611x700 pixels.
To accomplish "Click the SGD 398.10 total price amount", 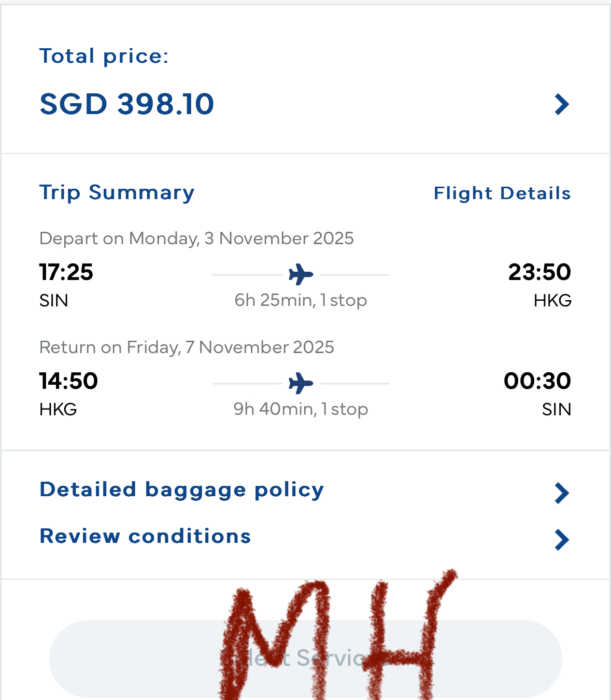I will [127, 104].
